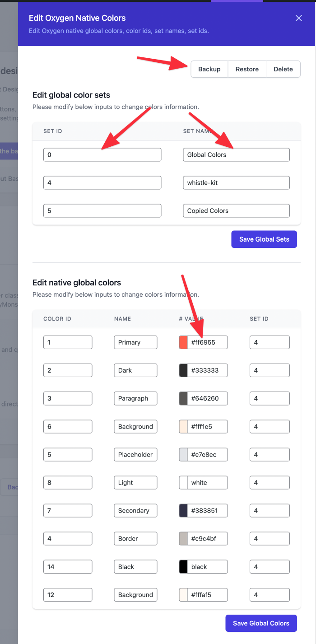Select the whistle-kit set name field

(236, 182)
